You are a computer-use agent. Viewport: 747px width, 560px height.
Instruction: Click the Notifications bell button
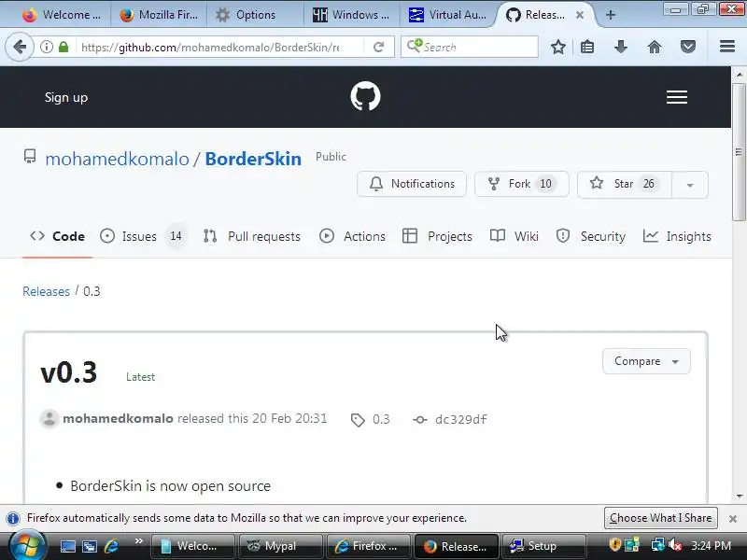coord(412,184)
